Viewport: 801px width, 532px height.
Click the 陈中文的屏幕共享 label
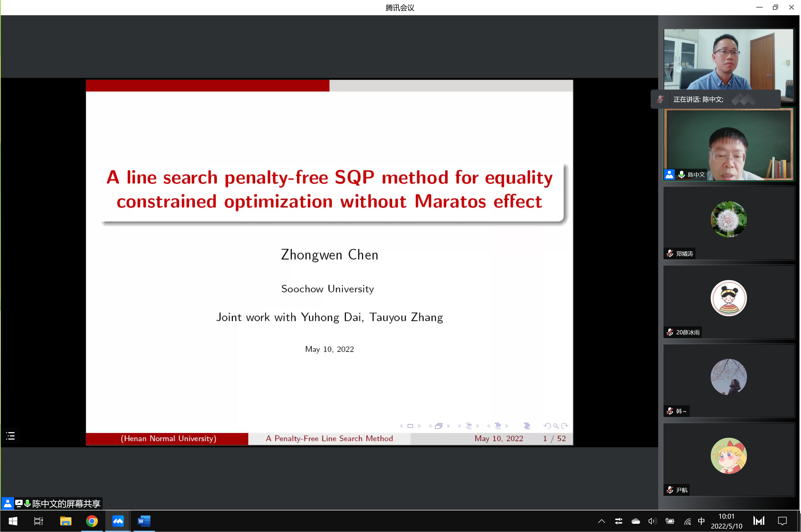(66, 503)
